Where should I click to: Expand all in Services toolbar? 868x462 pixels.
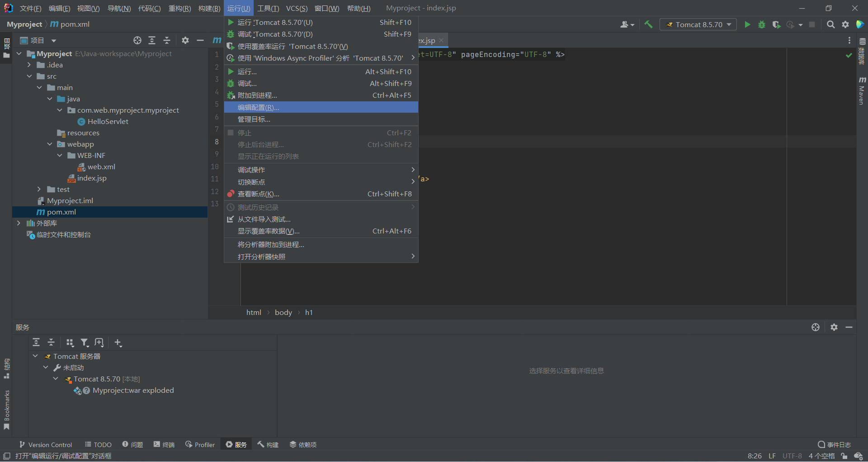pyautogui.click(x=36, y=343)
